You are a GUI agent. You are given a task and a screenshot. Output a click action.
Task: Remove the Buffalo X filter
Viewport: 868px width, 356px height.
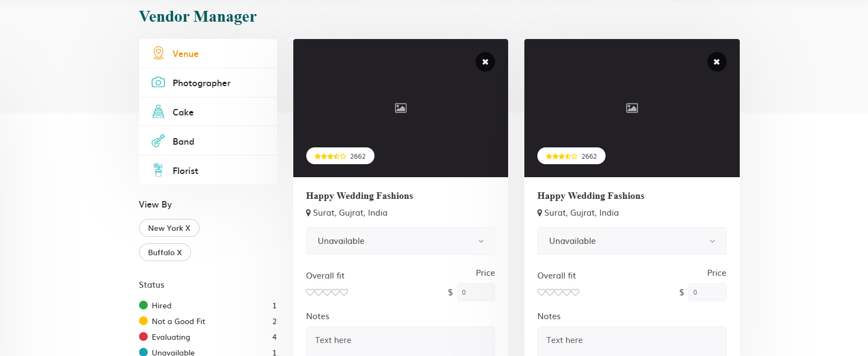pos(165,253)
